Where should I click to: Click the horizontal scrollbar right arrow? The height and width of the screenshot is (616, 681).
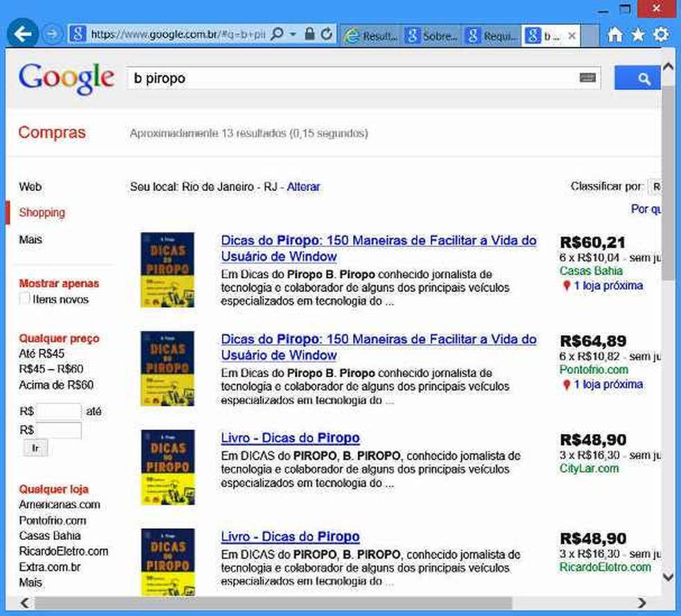click(x=642, y=603)
